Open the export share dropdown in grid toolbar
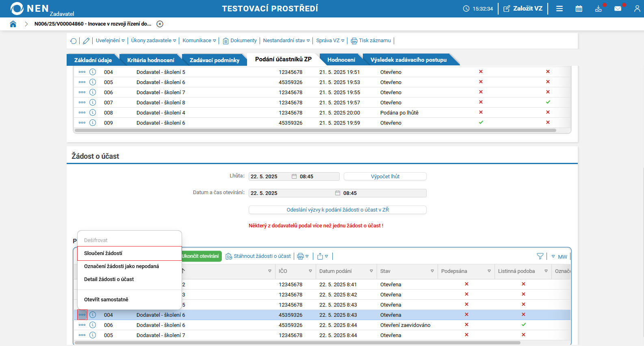This screenshot has height=346, width=644. click(323, 256)
